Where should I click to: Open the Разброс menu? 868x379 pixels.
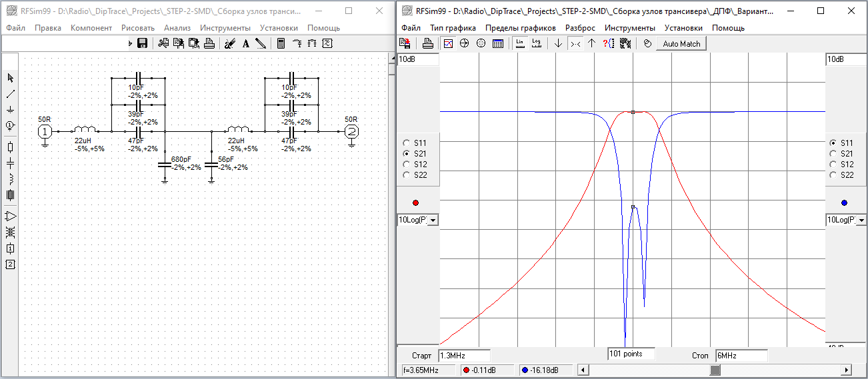[x=580, y=28]
